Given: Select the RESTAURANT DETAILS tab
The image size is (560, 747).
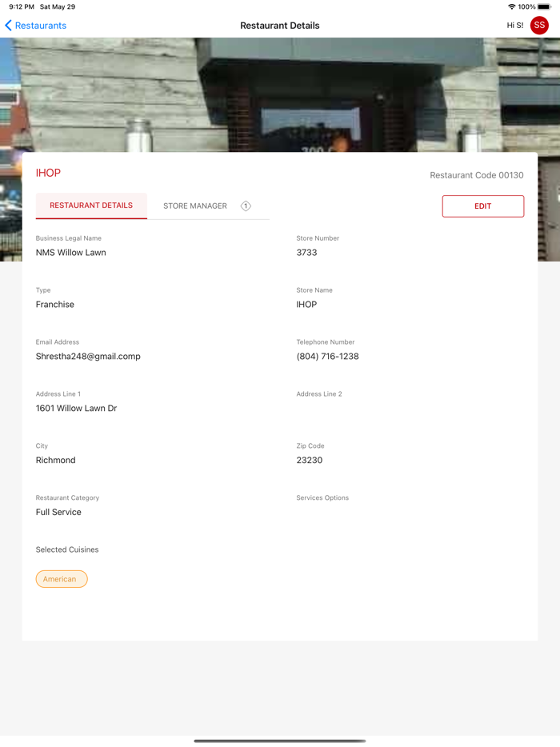Looking at the screenshot, I should [x=91, y=206].
